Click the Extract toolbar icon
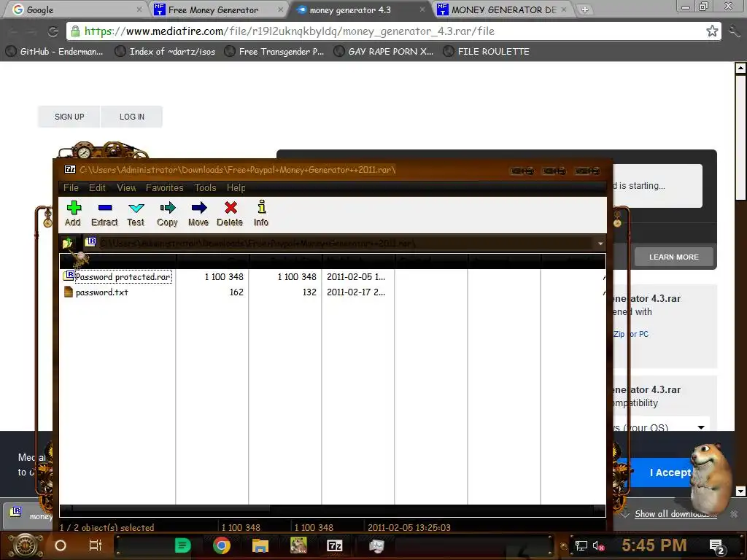This screenshot has height=560, width=747. point(105,208)
